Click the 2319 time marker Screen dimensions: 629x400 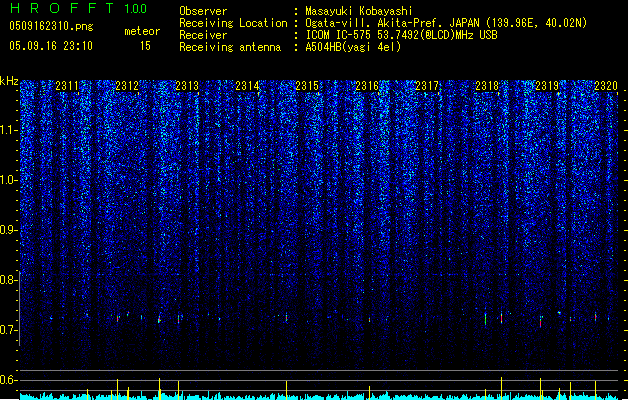click(x=547, y=86)
